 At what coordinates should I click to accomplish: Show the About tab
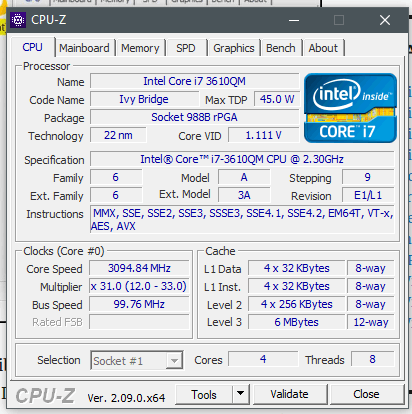pos(323,48)
